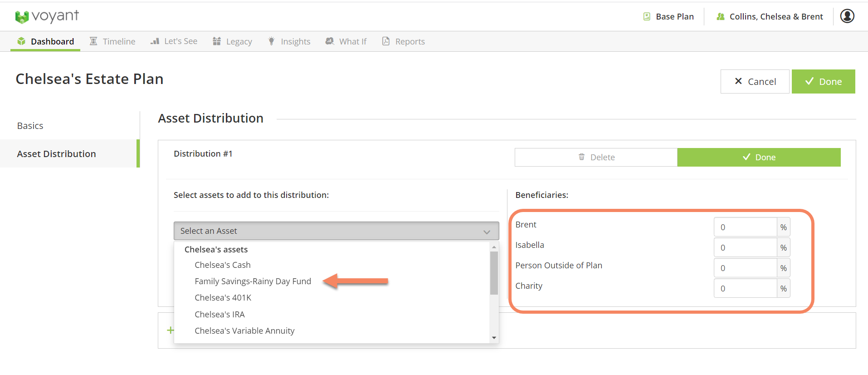Choose Family Savings-Rainy Day Fund option
The width and height of the screenshot is (868, 375).
(x=253, y=281)
